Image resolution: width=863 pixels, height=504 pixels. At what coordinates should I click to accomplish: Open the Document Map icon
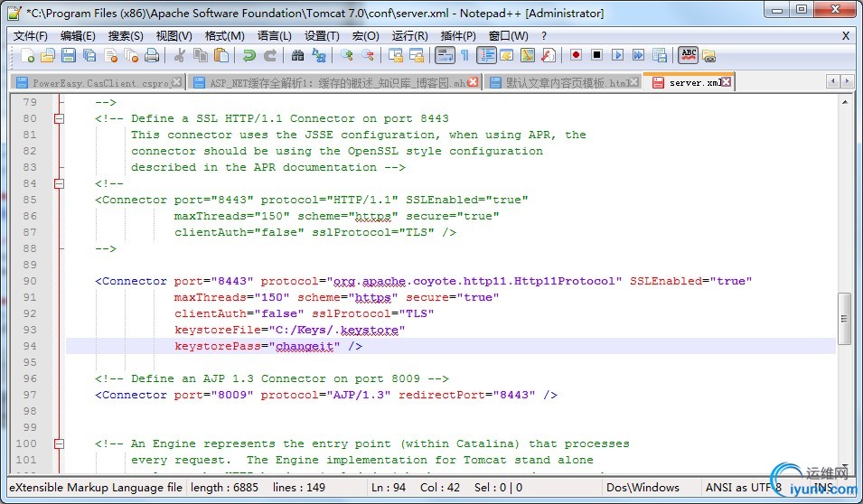tap(527, 55)
